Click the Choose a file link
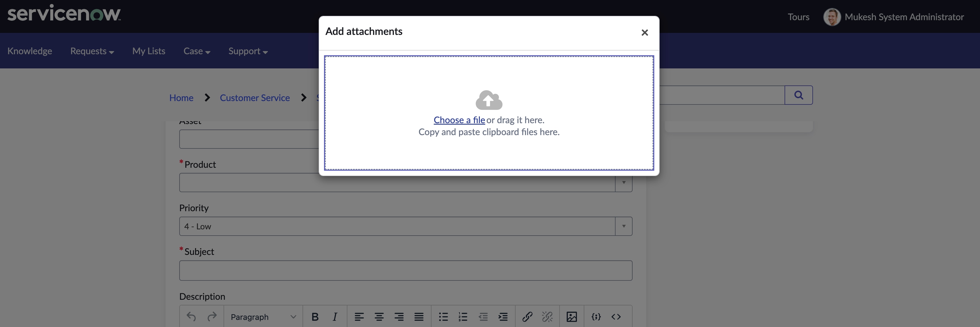This screenshot has width=980, height=327. [x=459, y=120]
